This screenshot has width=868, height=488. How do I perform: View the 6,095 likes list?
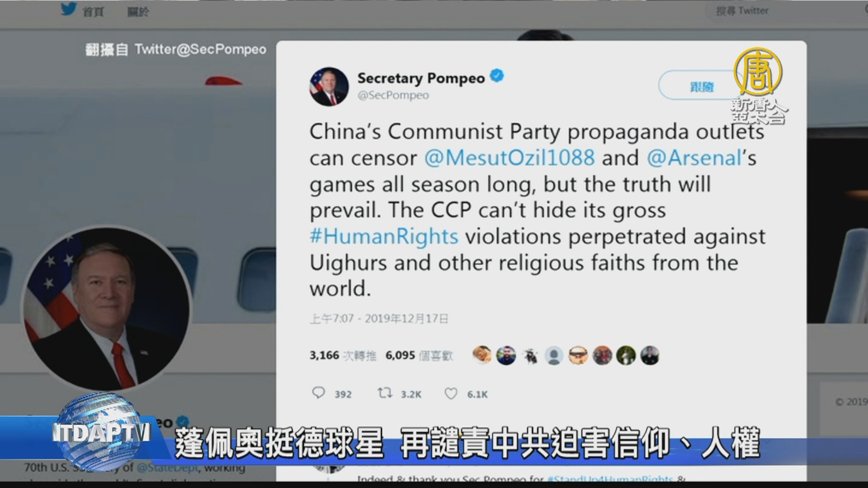[x=419, y=356]
